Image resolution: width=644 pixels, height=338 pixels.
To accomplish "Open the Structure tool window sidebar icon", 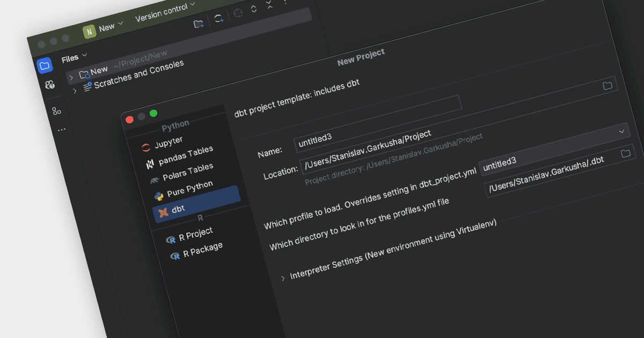I will click(x=56, y=111).
